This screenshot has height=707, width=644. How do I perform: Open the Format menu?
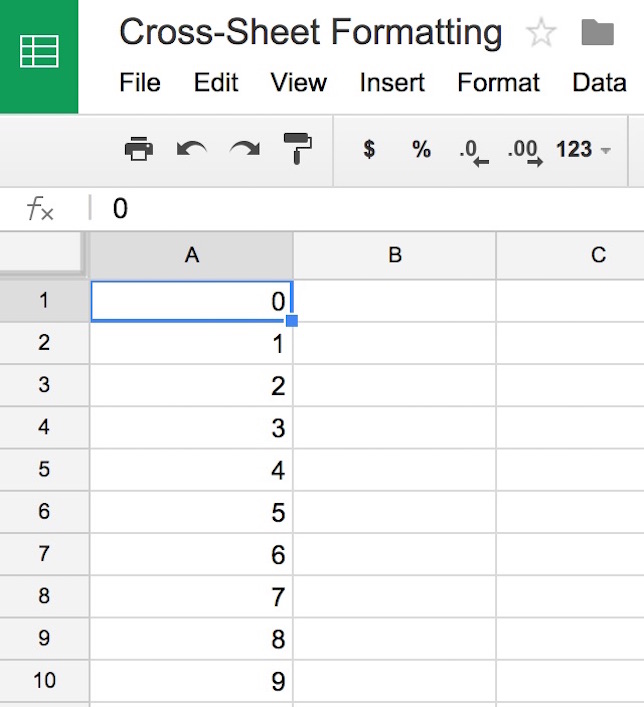[498, 83]
